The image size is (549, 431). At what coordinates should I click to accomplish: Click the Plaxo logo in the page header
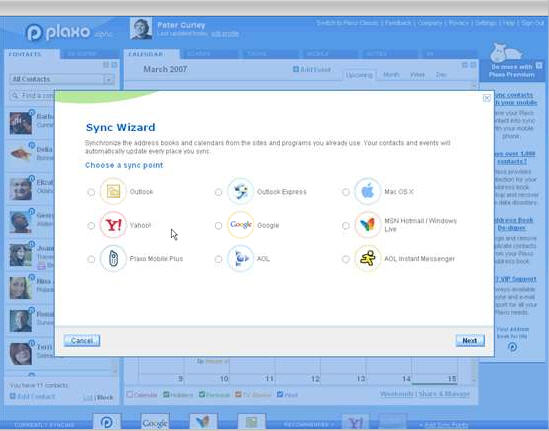tap(59, 33)
